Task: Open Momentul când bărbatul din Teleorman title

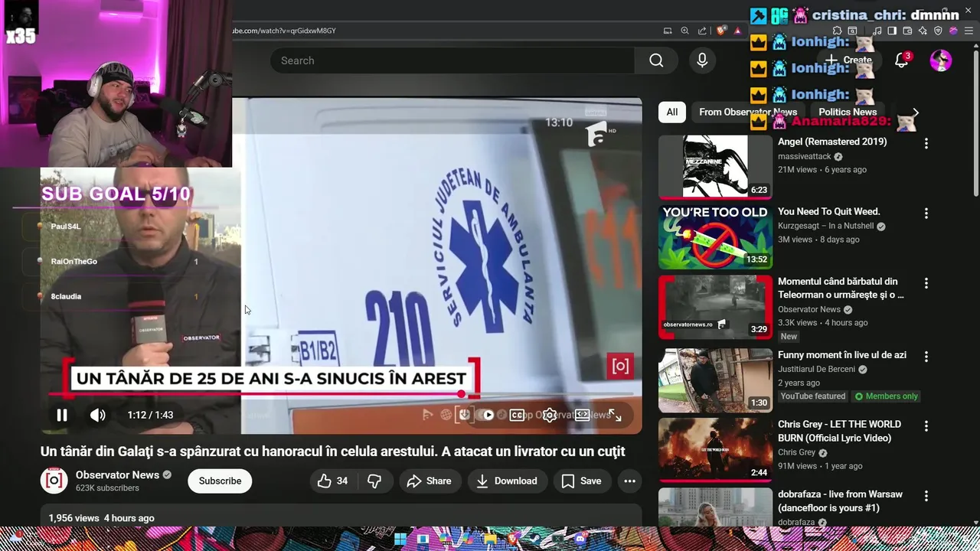Action: point(841,288)
